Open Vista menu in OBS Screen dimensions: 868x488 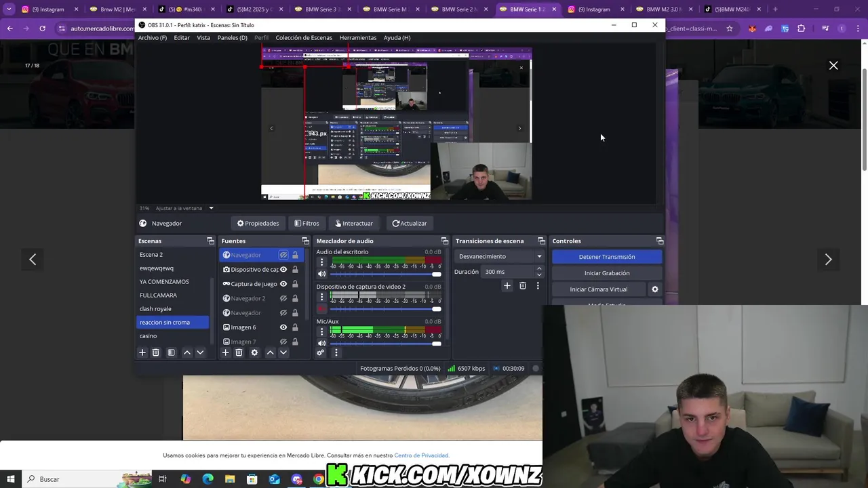[203, 37]
